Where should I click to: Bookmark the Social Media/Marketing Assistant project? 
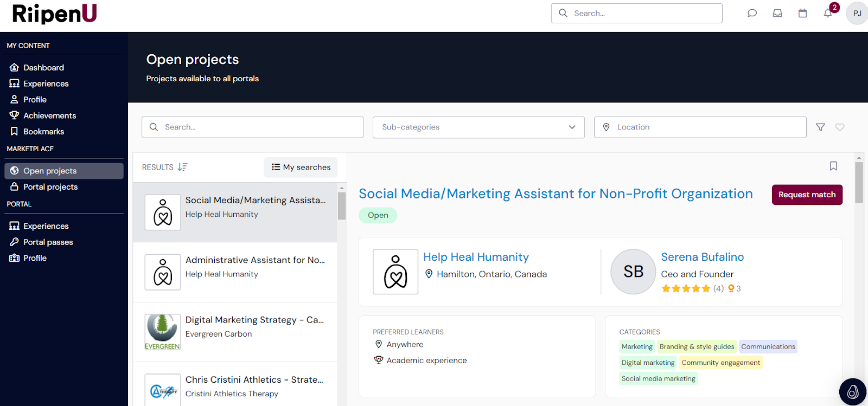pyautogui.click(x=833, y=166)
